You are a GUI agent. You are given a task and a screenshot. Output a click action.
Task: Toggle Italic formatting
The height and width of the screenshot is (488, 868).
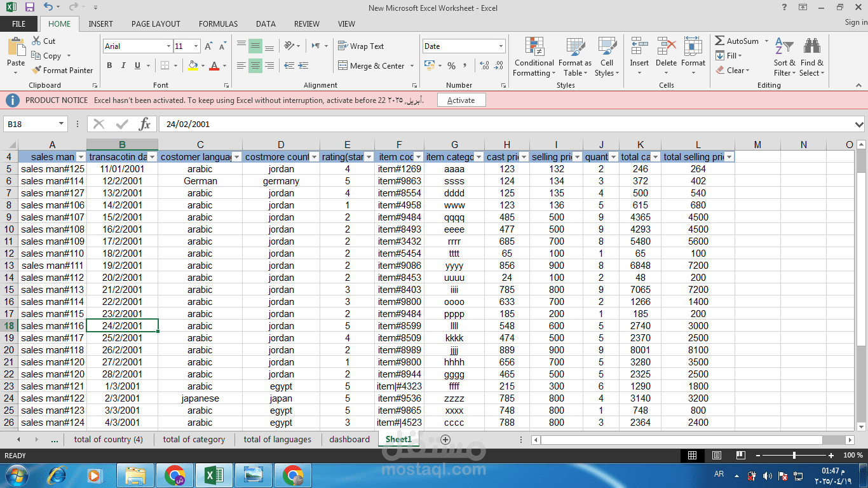[123, 65]
